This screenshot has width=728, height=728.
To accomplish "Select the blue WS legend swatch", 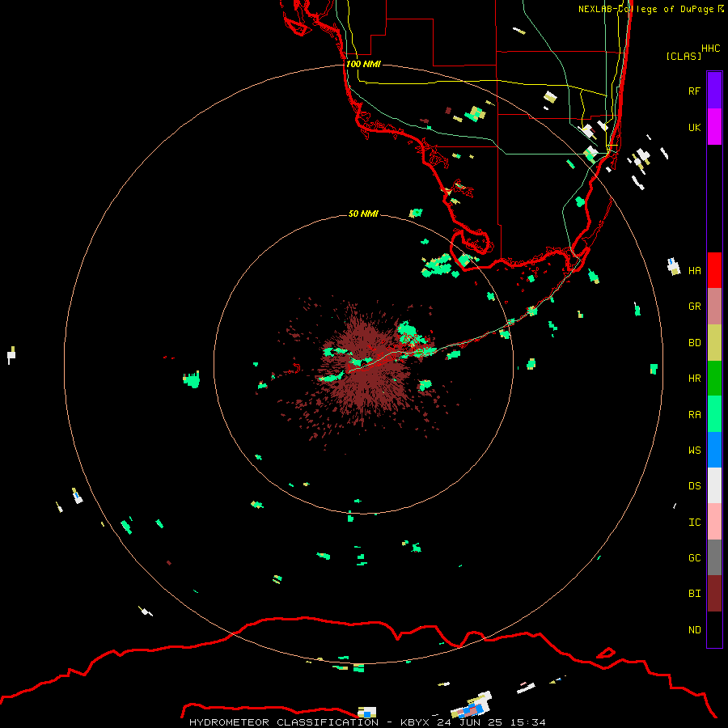I will [714, 450].
